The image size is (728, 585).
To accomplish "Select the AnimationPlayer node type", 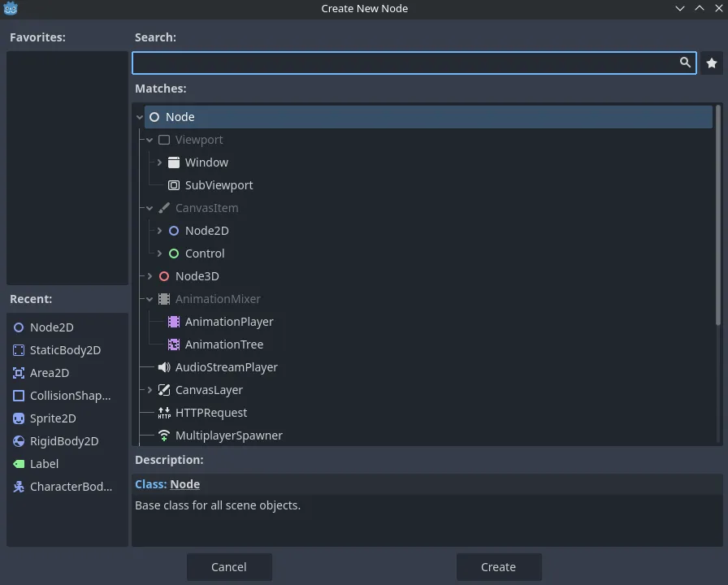I will click(x=229, y=321).
